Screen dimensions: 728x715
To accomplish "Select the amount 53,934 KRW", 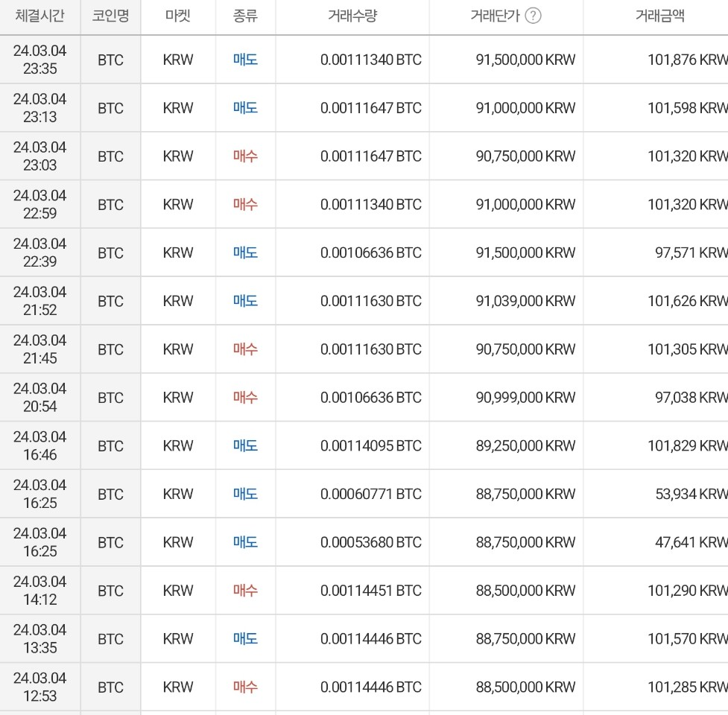I will point(691,494).
